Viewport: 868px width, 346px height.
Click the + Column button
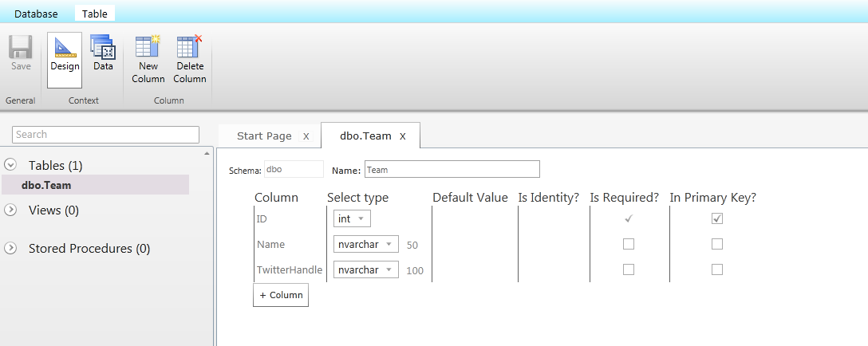[281, 295]
